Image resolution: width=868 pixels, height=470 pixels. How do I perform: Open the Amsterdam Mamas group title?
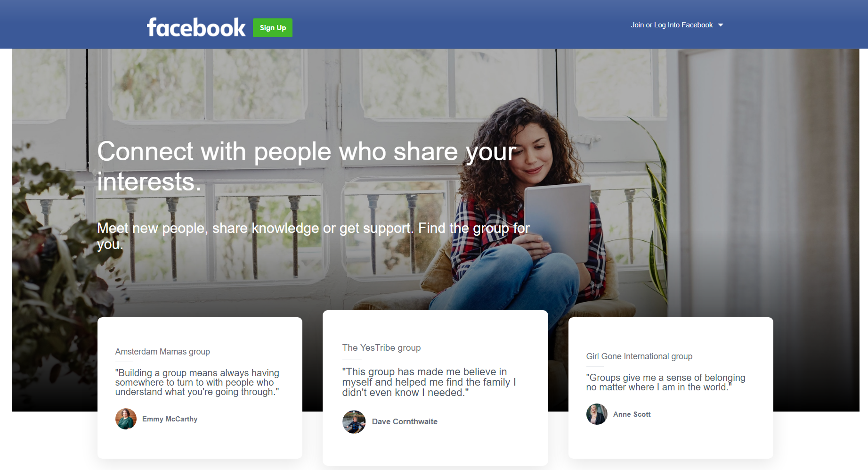(162, 352)
